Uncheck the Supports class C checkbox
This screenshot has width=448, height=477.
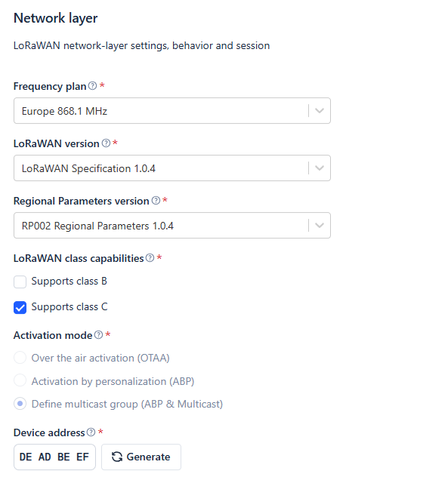click(20, 307)
